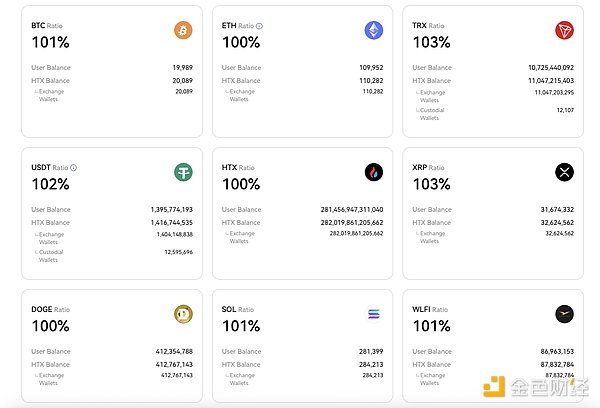600x408 pixels.
Task: Click the Ethereum diamond icon
Action: [374, 30]
